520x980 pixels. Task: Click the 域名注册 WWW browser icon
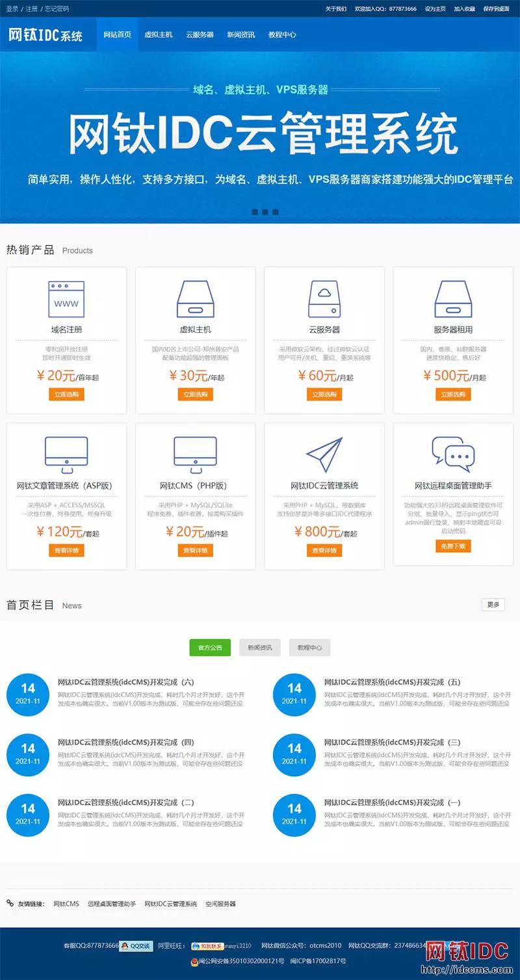point(66,298)
